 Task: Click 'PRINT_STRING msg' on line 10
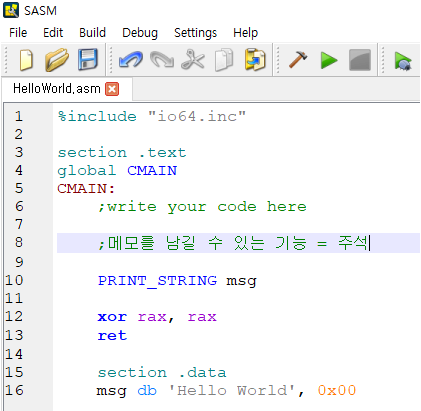pos(177,281)
